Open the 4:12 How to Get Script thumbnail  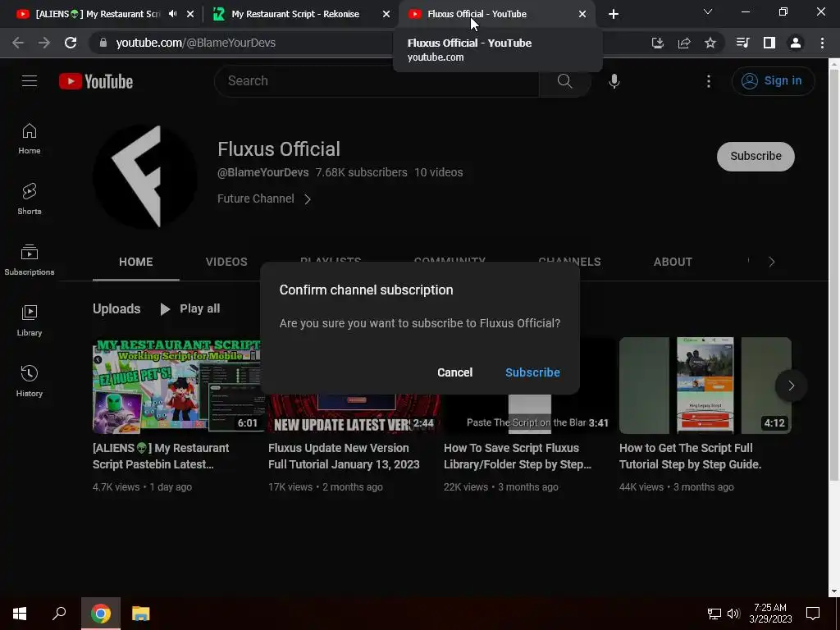[x=705, y=386]
